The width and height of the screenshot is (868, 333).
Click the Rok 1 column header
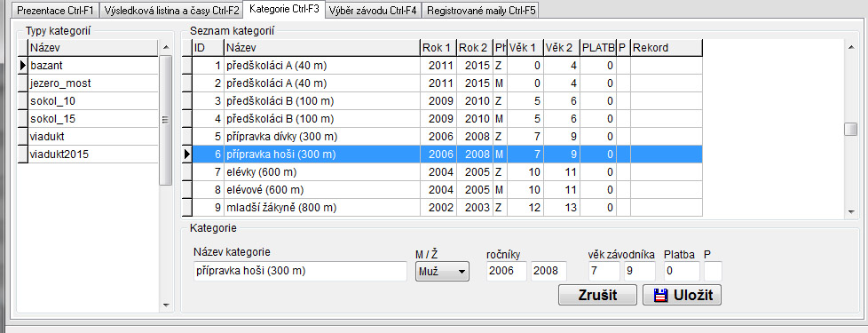[438, 48]
